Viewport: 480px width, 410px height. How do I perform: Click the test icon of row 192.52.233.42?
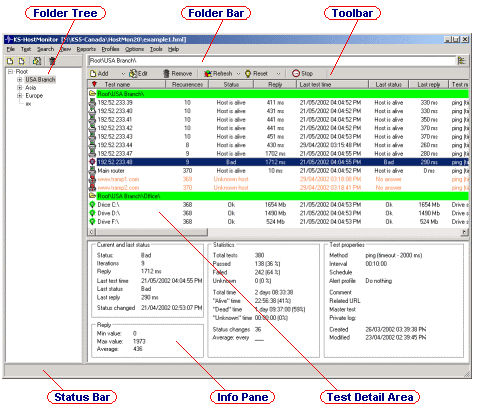point(92,128)
